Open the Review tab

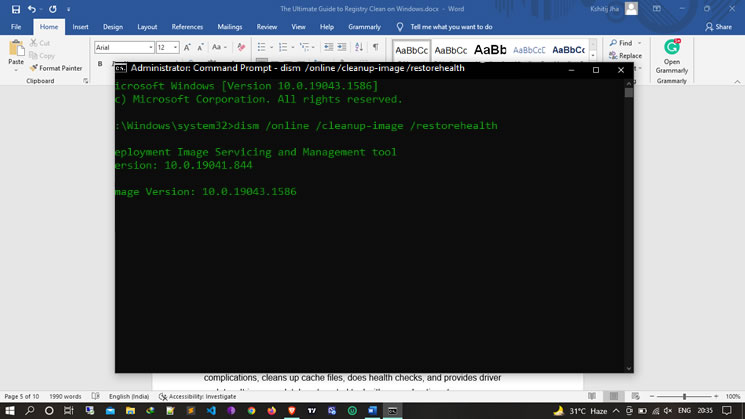tap(267, 27)
